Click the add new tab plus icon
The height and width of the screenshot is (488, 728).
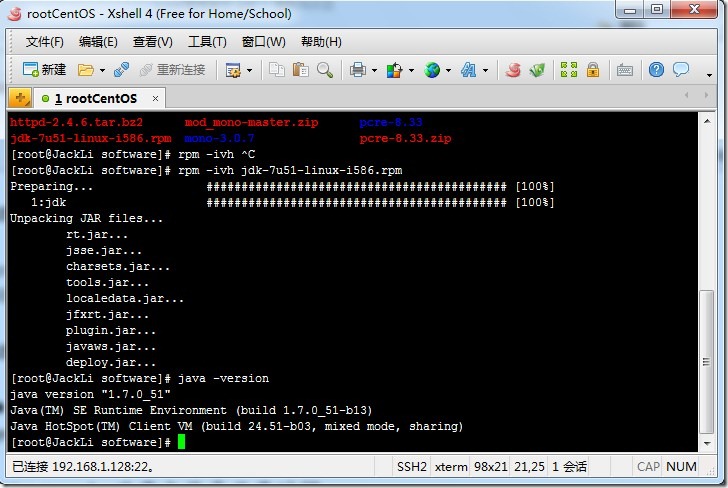(x=20, y=98)
